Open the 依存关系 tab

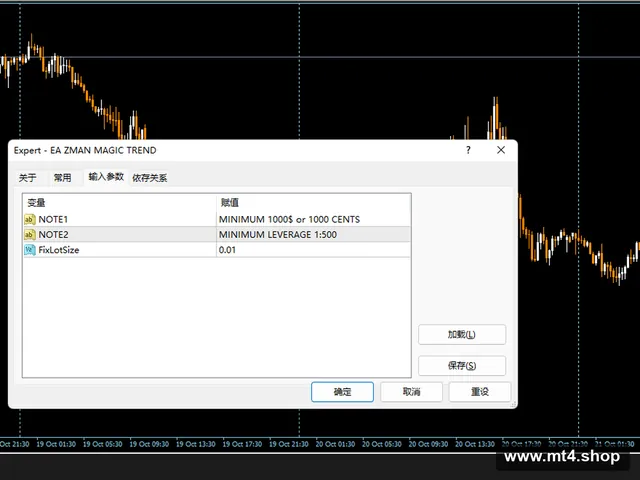pos(150,178)
